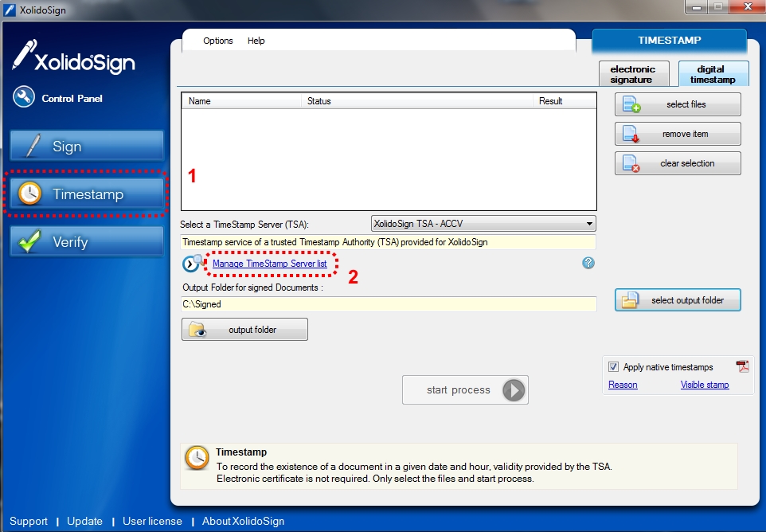Click the remove item button
The height and width of the screenshot is (532, 766).
pyautogui.click(x=678, y=134)
